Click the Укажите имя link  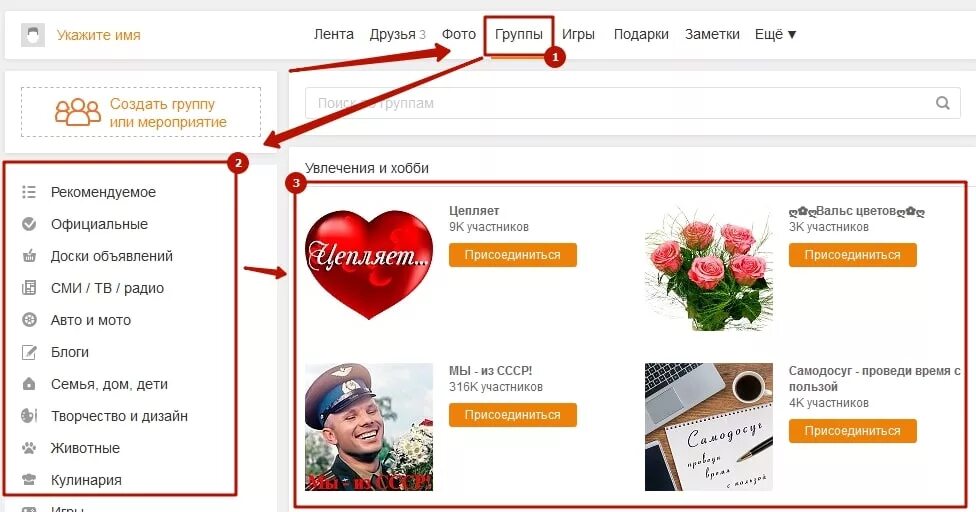click(x=98, y=35)
